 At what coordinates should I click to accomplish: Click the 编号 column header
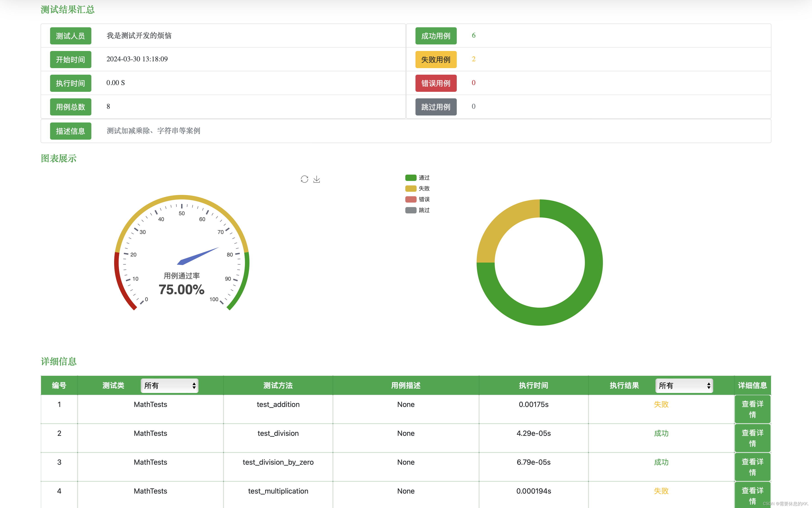59,385
